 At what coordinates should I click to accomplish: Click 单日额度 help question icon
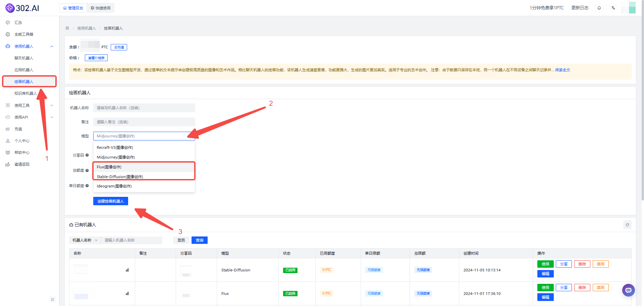point(87,186)
